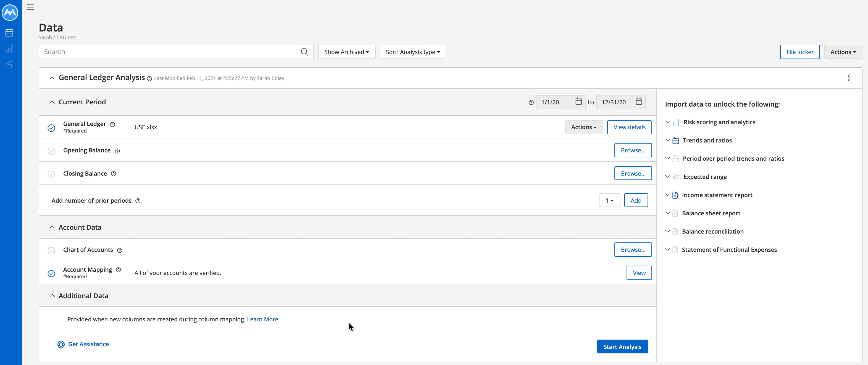This screenshot has height=365, width=868.
Task: Click the General Ledger status checkmark
Action: coord(51,128)
